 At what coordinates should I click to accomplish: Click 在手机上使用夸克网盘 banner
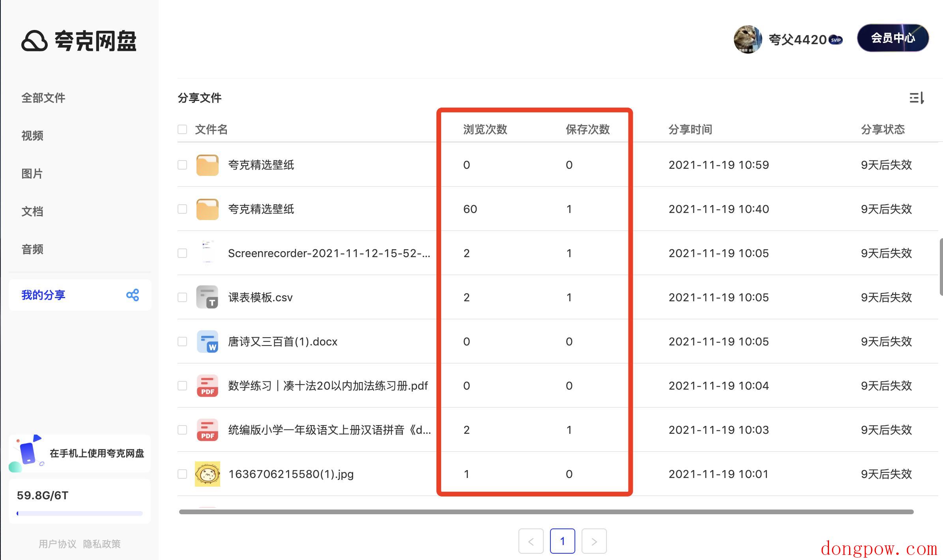[80, 454]
